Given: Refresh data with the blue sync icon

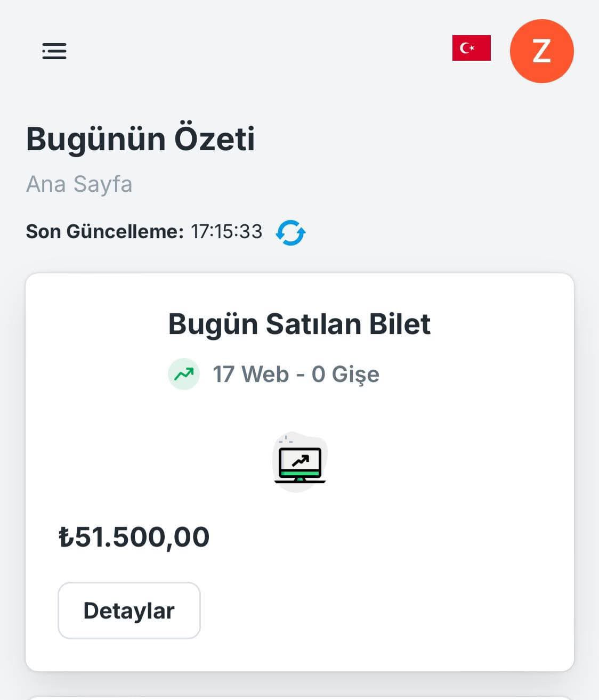Looking at the screenshot, I should [x=290, y=233].
